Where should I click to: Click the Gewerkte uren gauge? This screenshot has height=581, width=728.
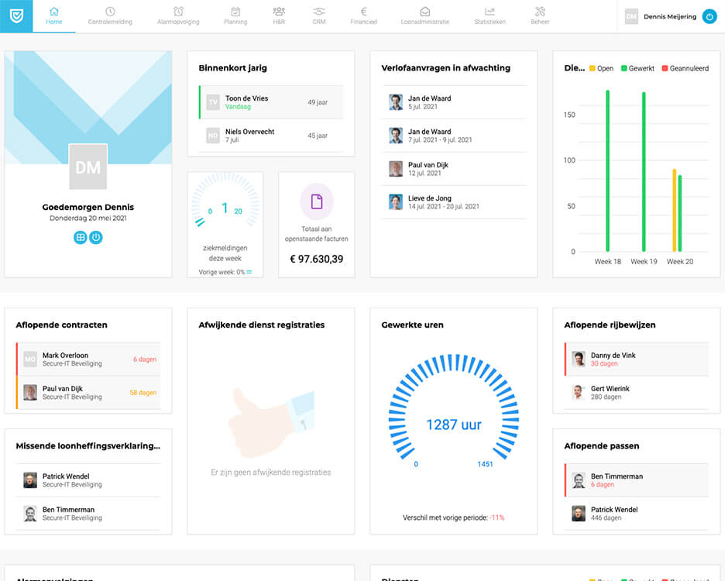tap(453, 414)
